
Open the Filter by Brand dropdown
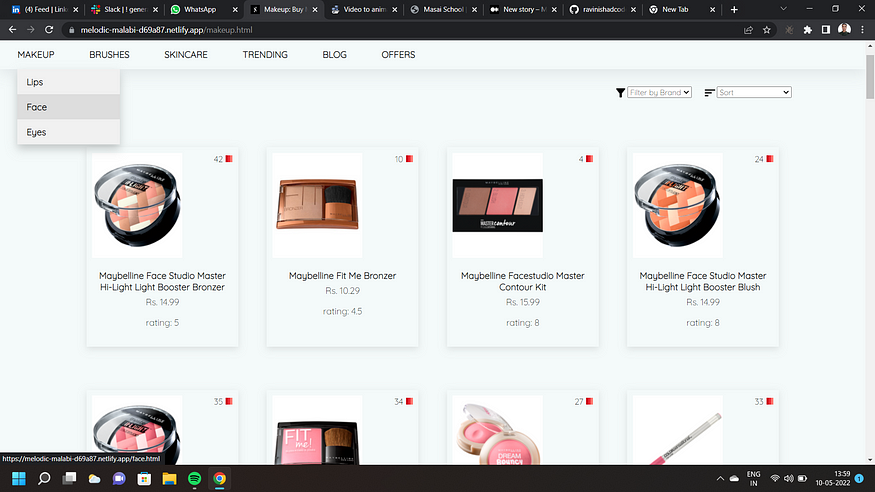pyautogui.click(x=660, y=93)
